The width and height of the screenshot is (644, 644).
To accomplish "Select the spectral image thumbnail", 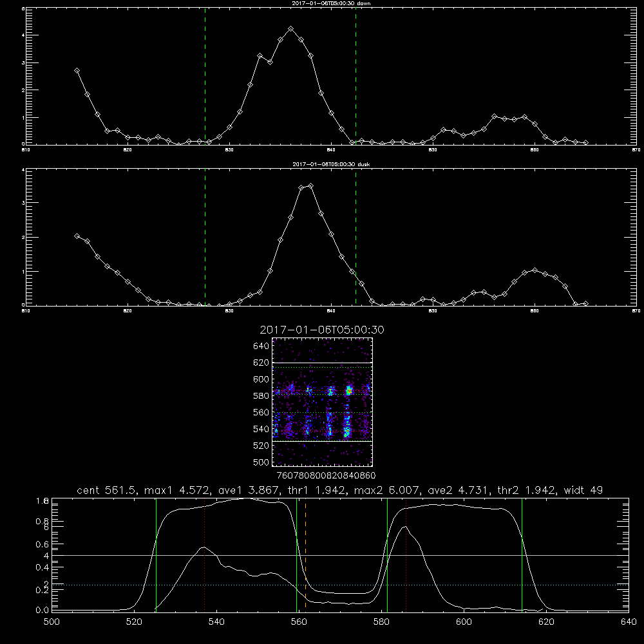I will [x=323, y=402].
